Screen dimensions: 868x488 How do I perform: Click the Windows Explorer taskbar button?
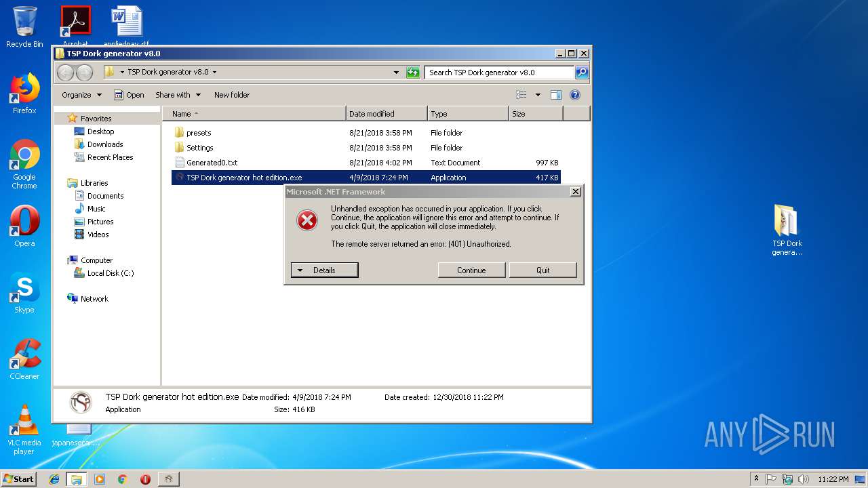(77, 479)
